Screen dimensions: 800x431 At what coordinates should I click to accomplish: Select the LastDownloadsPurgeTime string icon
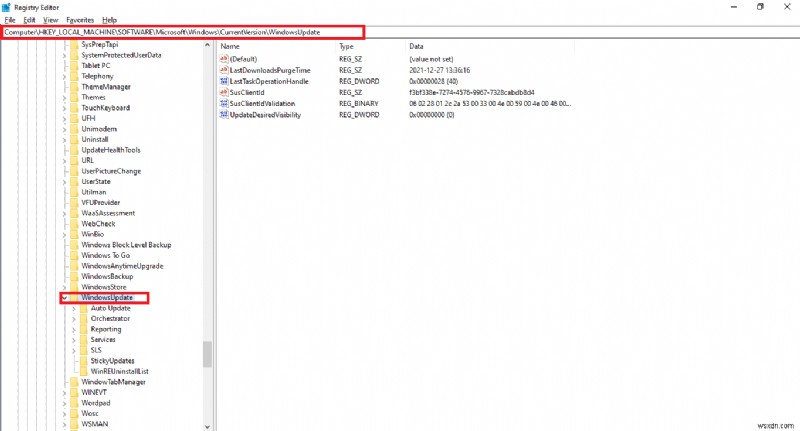click(x=223, y=70)
